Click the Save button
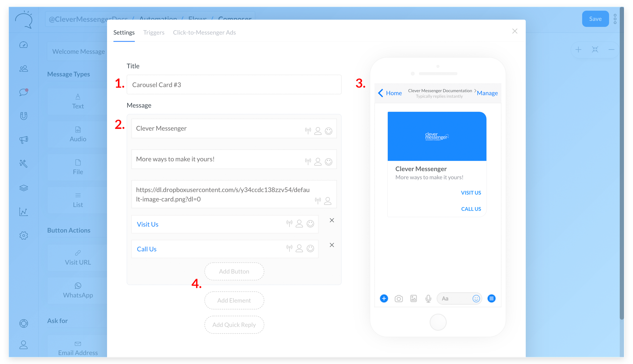The image size is (633, 364). click(x=595, y=19)
